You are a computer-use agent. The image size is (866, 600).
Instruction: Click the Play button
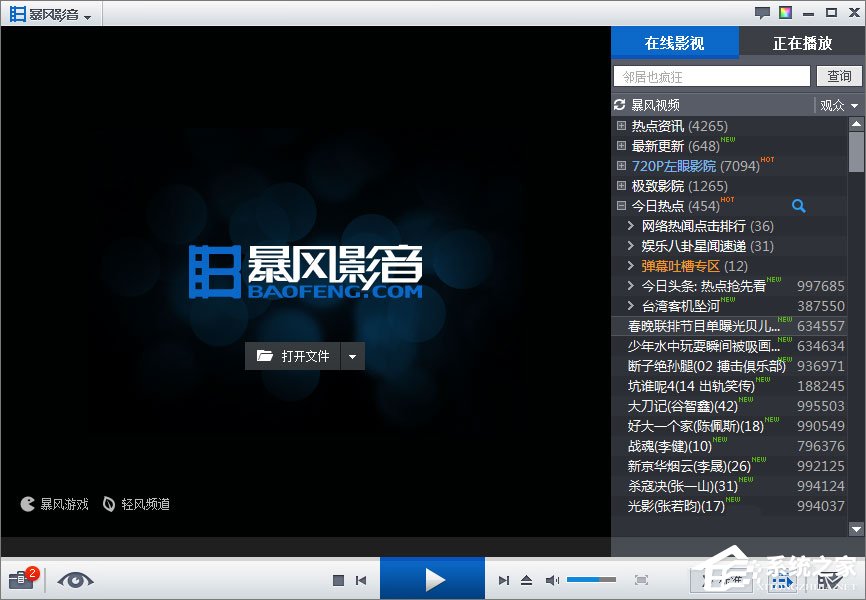(432, 579)
